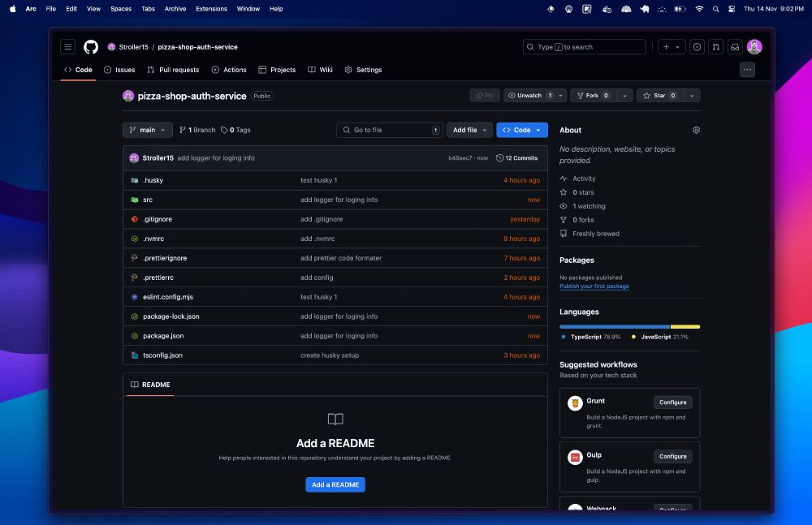Open Publish your first package link
Image resolution: width=812 pixels, height=525 pixels.
click(x=594, y=286)
